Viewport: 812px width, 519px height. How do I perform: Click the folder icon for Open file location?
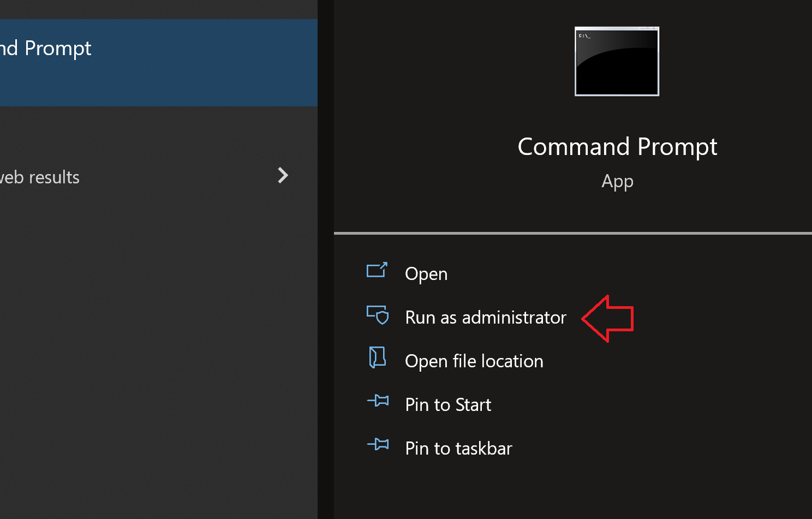pos(377,357)
